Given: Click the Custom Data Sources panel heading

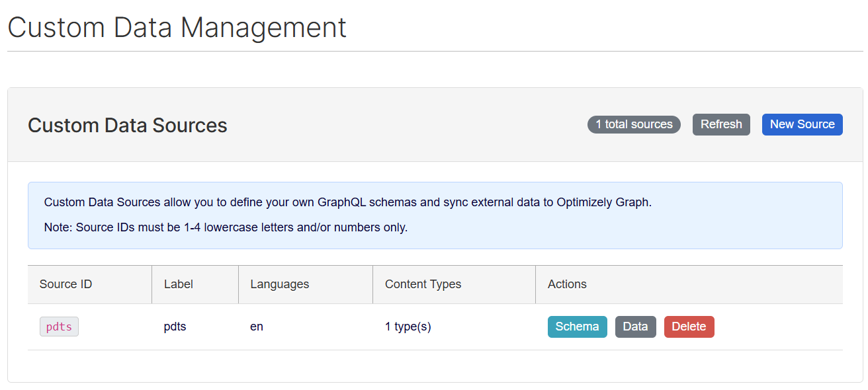Looking at the screenshot, I should pos(128,125).
